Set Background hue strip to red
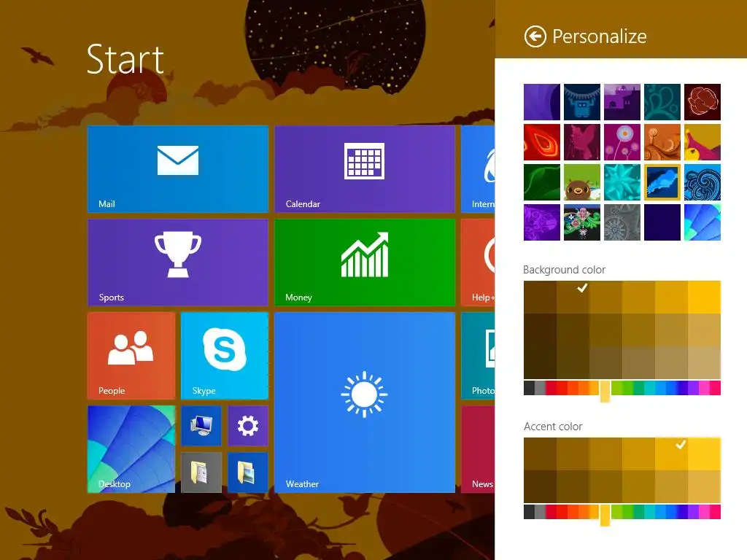The height and width of the screenshot is (560, 747). click(553, 388)
